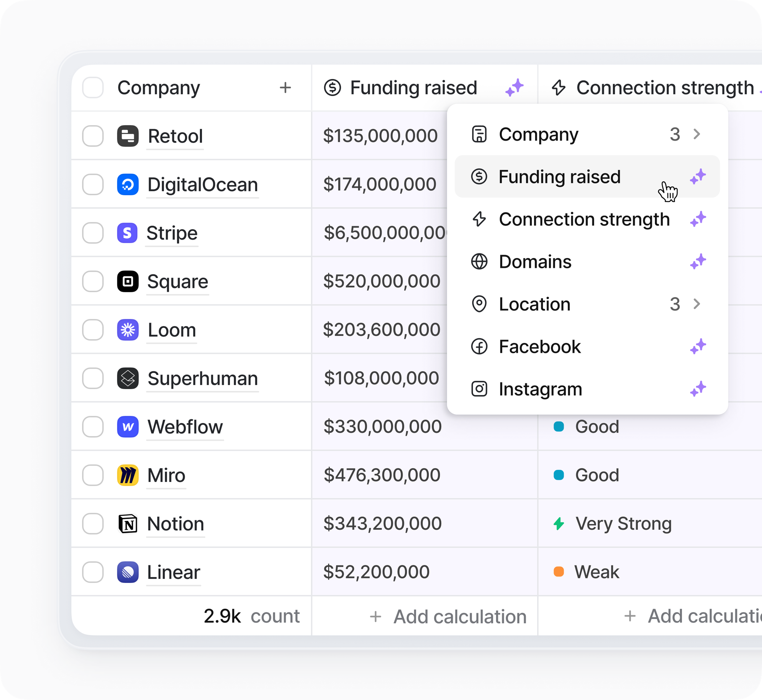Click the Retool company logo icon

coord(128,136)
